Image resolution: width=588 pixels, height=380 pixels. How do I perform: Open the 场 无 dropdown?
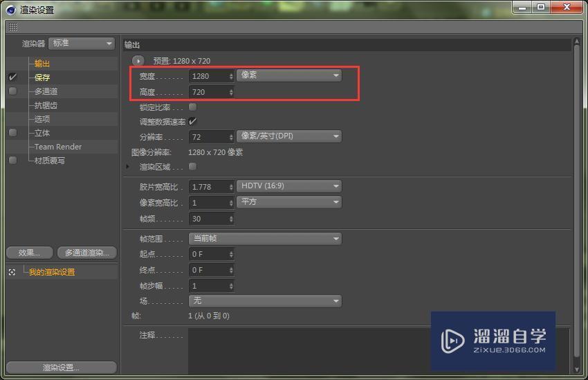tap(265, 301)
